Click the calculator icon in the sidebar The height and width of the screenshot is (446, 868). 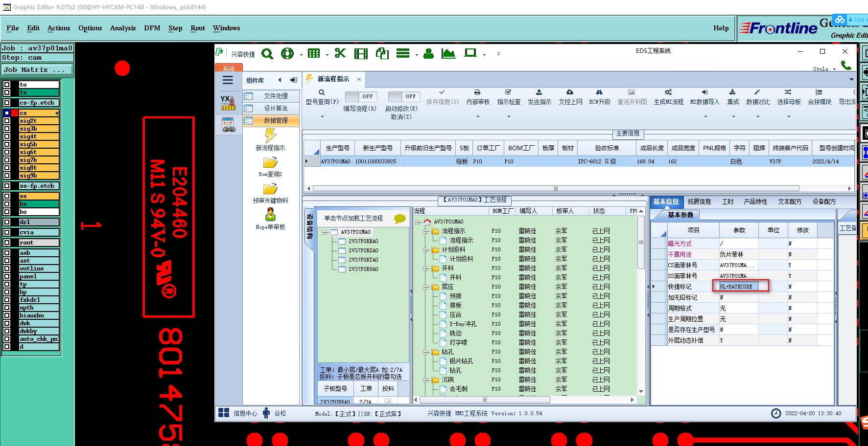[x=228, y=125]
